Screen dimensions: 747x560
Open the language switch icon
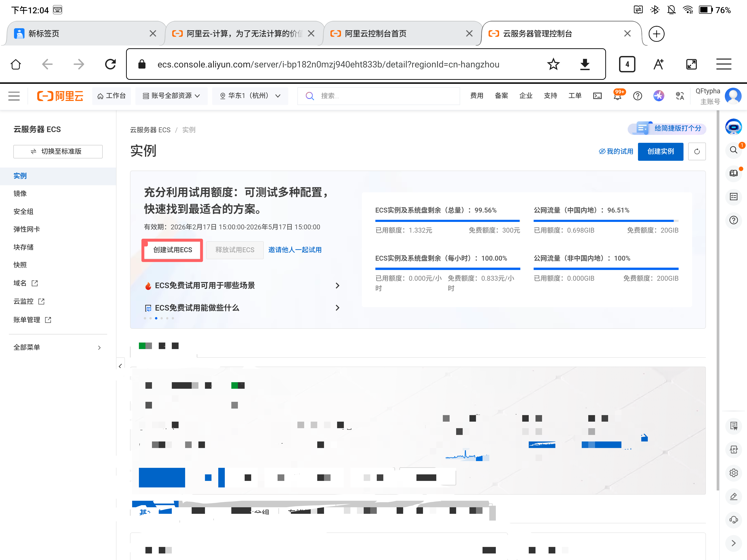(x=680, y=96)
